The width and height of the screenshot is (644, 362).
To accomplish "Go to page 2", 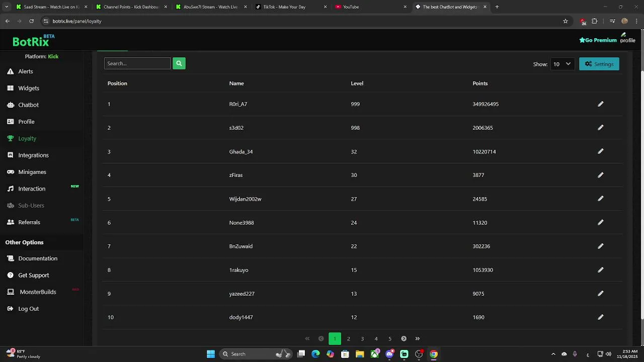I will [348, 339].
